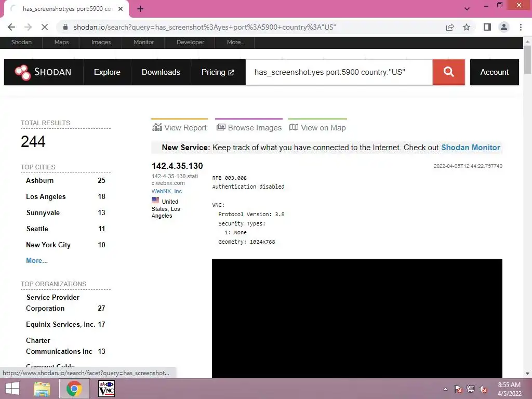Open Monitor in top bar
This screenshot has width=532, height=399.
143,43
